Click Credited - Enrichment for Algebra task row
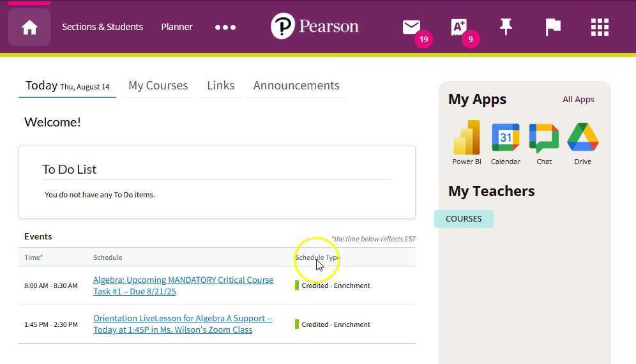This screenshot has width=636, height=364. [x=333, y=285]
